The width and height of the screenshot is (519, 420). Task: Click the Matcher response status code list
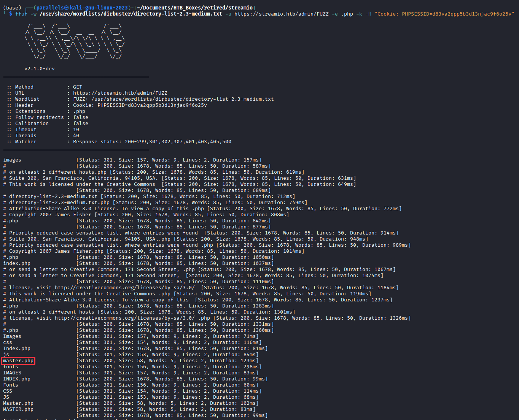(152, 142)
